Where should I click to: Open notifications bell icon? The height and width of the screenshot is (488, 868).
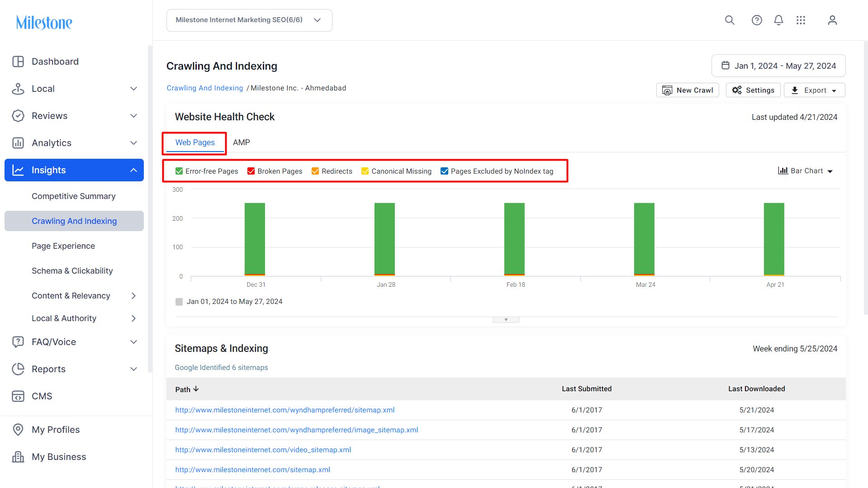pos(778,20)
